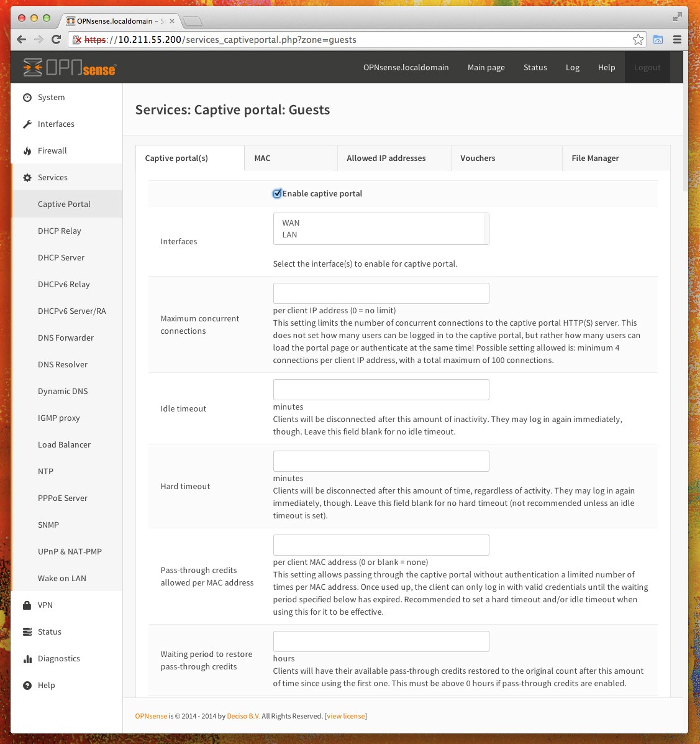Switch to the MAC tab
Viewport: 700px width, 744px height.
tap(291, 158)
